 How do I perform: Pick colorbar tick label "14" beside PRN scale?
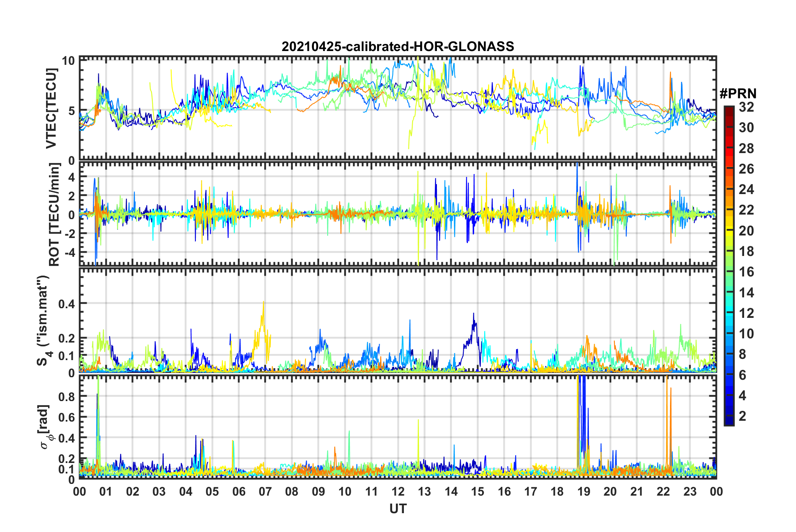(x=746, y=293)
